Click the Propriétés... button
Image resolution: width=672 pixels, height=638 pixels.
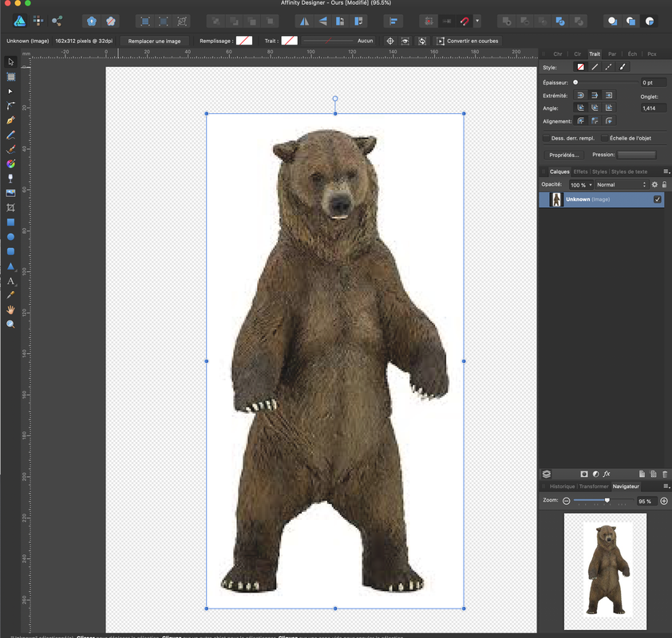(564, 155)
